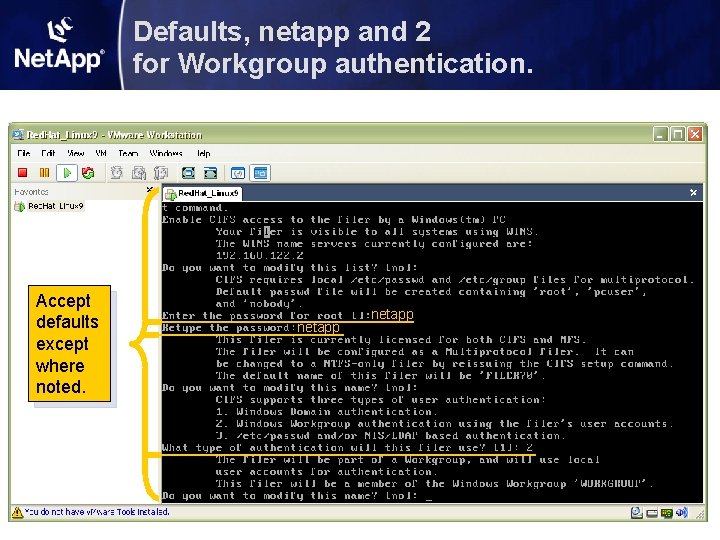Viewport: 720px width, 540px height.
Task: Select the RedHat_Linux9 console tab
Action: (202, 193)
